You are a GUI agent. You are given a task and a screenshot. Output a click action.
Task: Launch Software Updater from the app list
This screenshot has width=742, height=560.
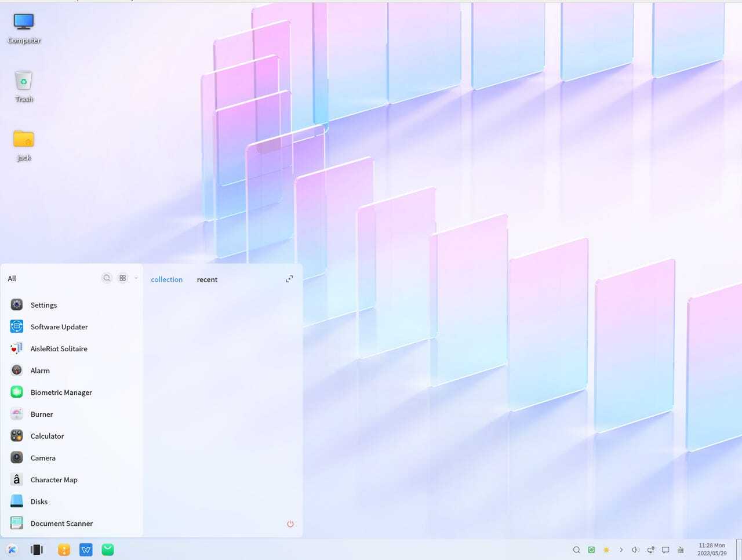[59, 327]
